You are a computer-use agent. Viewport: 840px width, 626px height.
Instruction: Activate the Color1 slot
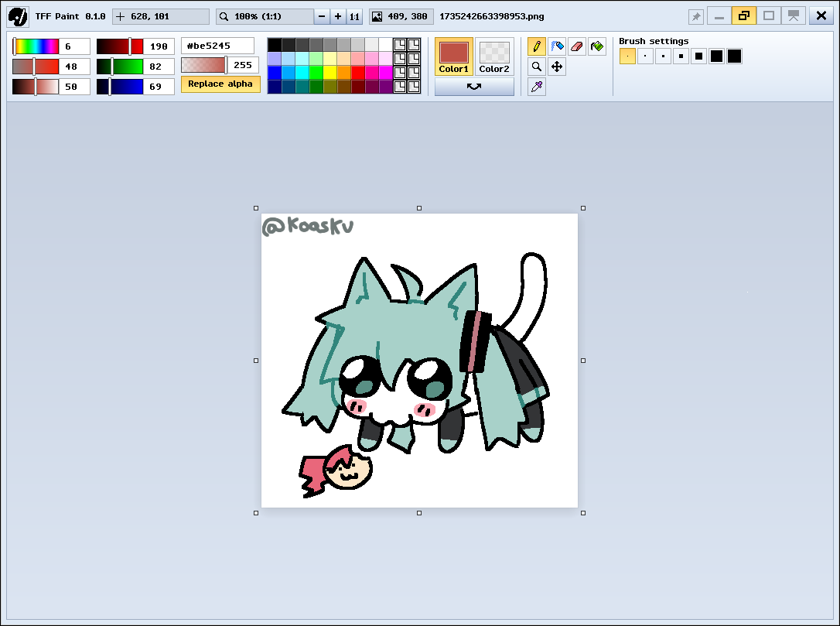[454, 56]
